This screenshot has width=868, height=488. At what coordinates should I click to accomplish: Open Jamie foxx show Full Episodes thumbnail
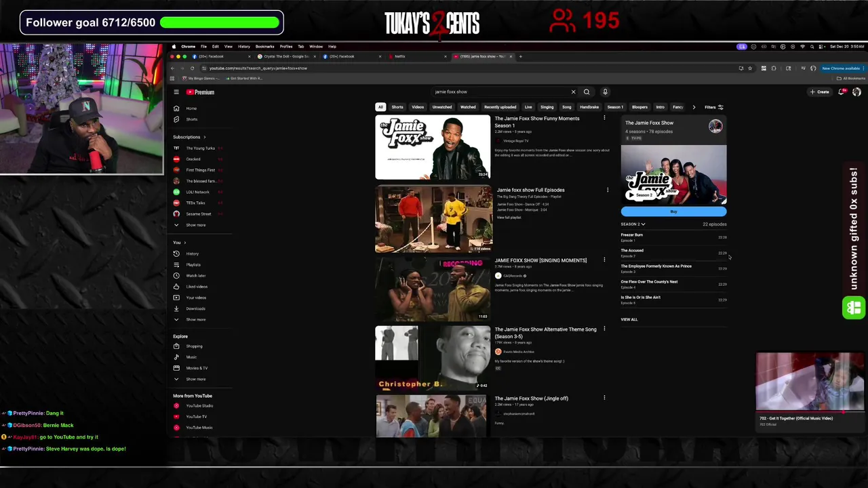433,219
